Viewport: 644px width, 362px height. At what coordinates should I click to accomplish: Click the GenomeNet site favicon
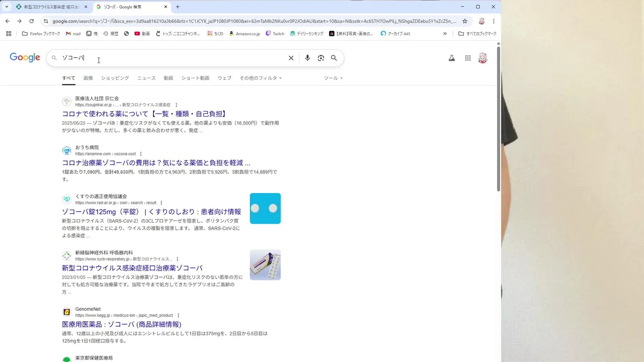point(66,312)
